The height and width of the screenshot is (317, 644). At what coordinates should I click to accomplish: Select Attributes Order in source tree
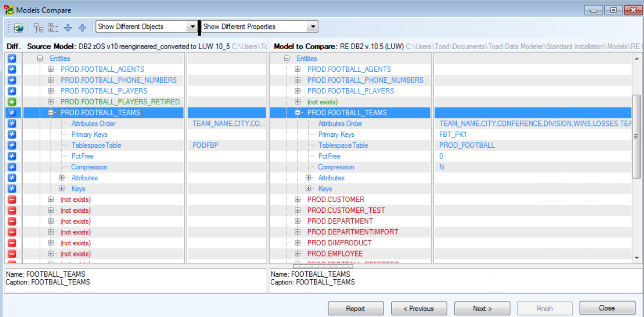point(93,123)
